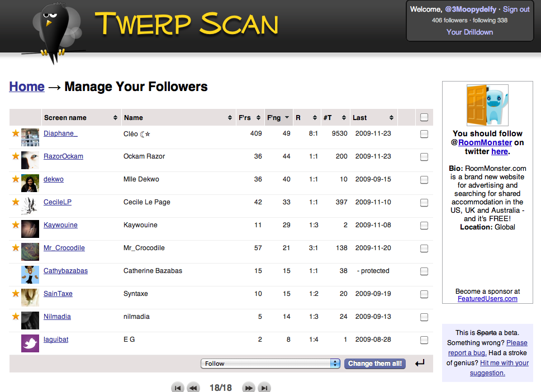This screenshot has height=392, width=541.
Task: Open the FeaturedUsers.com link
Action: click(487, 299)
